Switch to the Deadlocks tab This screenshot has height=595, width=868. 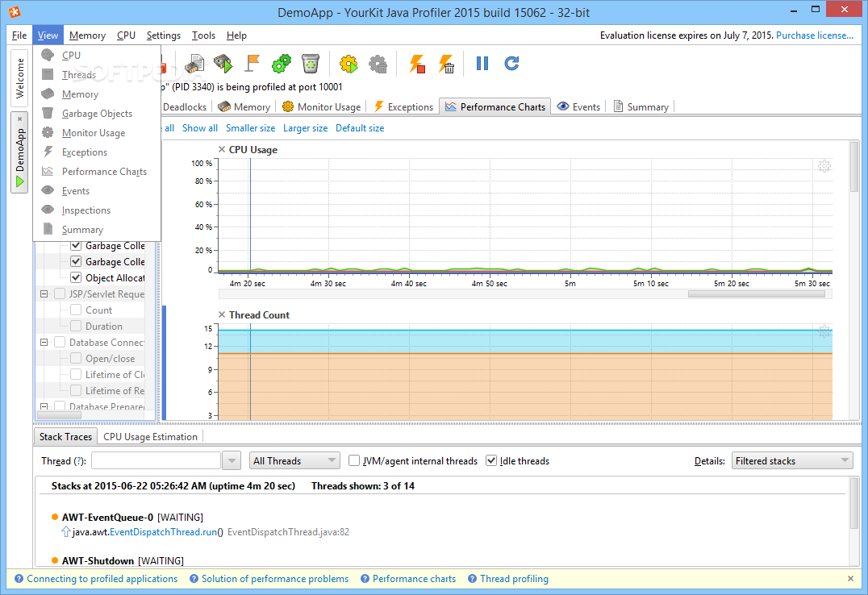185,106
